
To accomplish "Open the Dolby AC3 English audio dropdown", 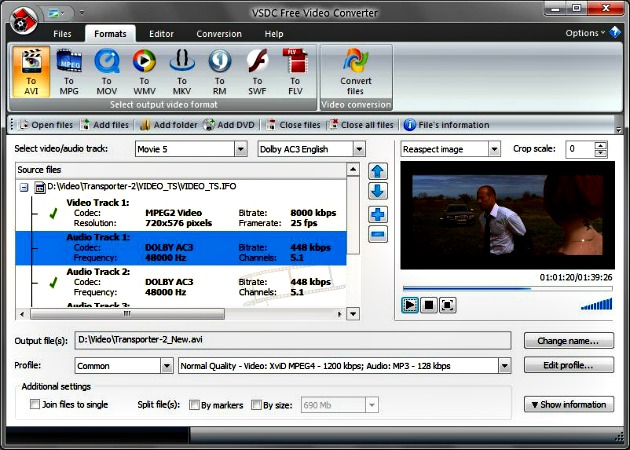I will [x=359, y=149].
